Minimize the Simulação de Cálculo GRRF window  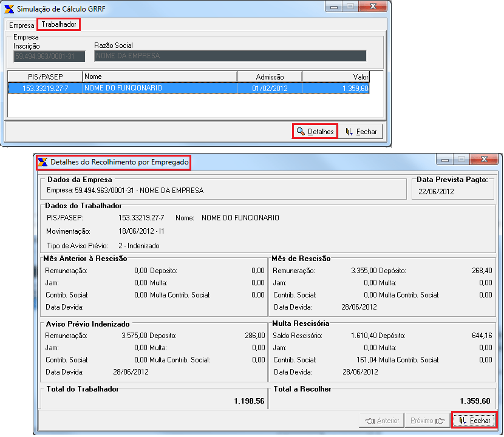pyautogui.click(x=333, y=7)
